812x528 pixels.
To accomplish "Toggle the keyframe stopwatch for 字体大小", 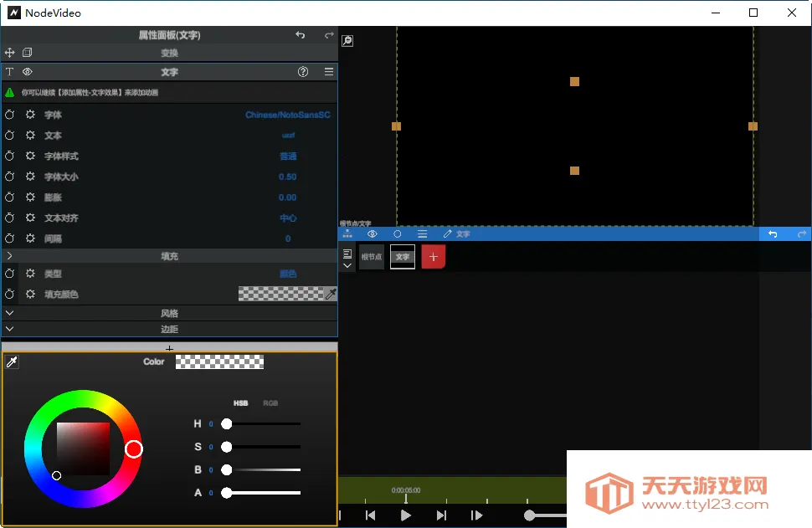I will click(x=8, y=177).
